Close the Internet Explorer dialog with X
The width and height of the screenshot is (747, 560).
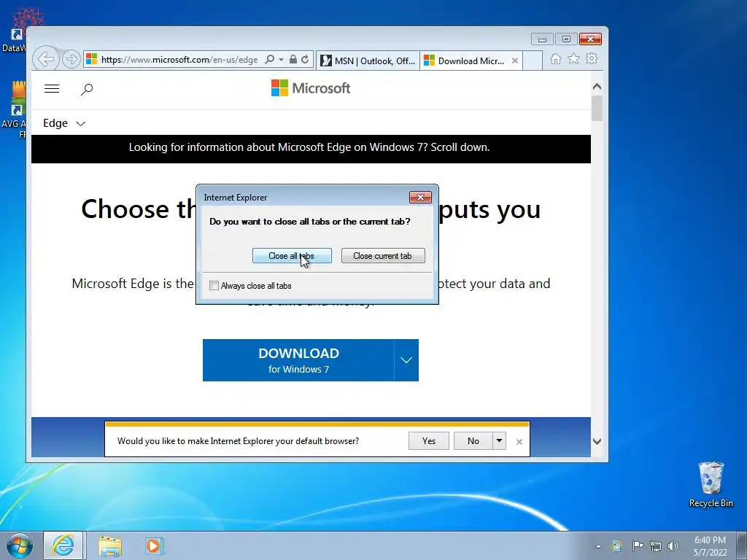coord(420,197)
